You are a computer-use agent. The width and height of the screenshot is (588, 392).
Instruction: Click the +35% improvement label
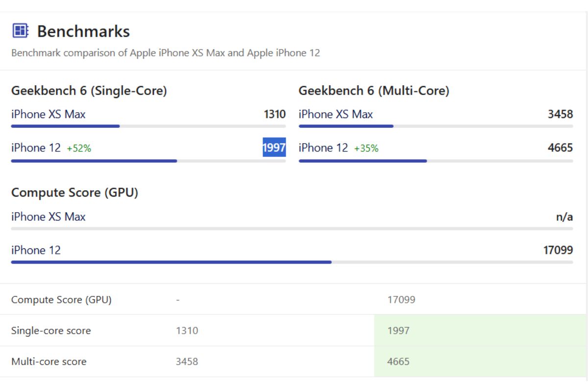366,148
